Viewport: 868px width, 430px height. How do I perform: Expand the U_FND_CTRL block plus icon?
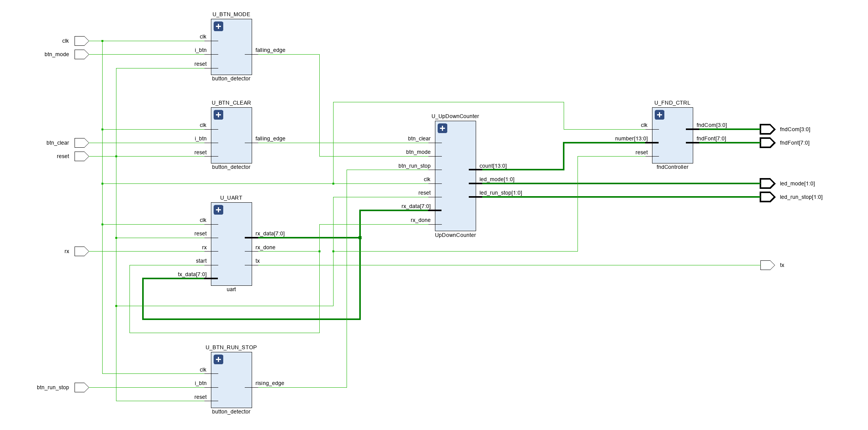point(659,115)
